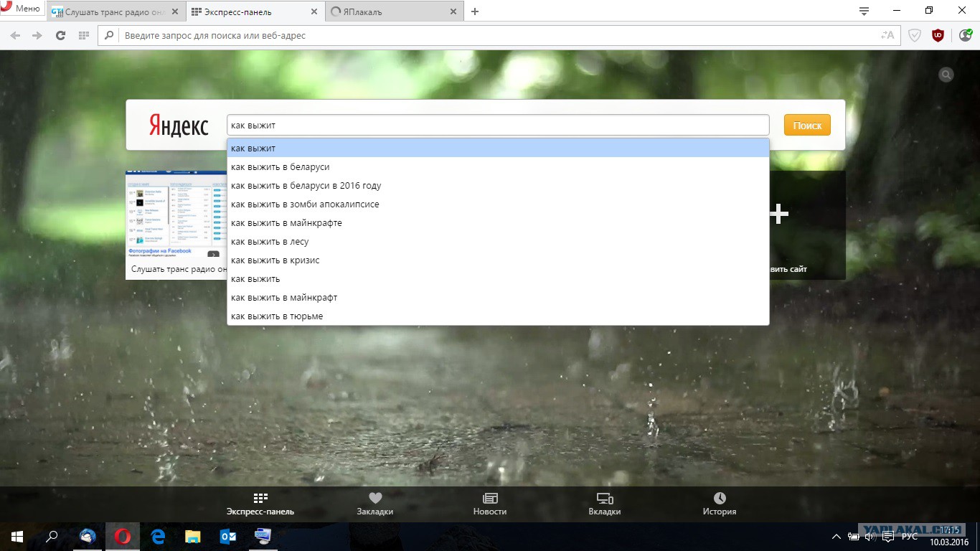The width and height of the screenshot is (980, 551).
Task: Go forward with the arrow button
Action: 37,35
